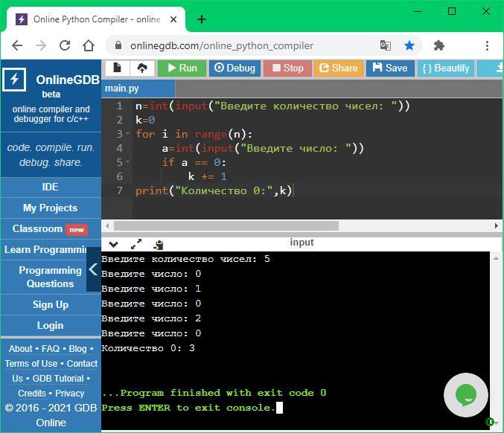
Task: Collapse the left sidebar with the chevron
Action: (93, 270)
